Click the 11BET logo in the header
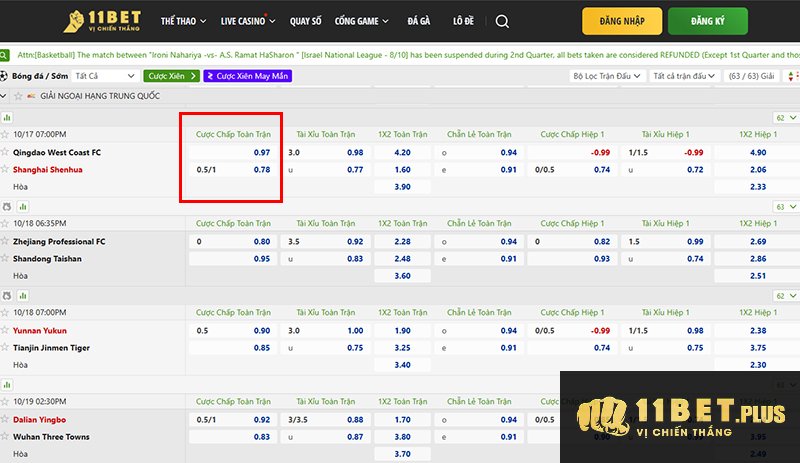 (100, 21)
